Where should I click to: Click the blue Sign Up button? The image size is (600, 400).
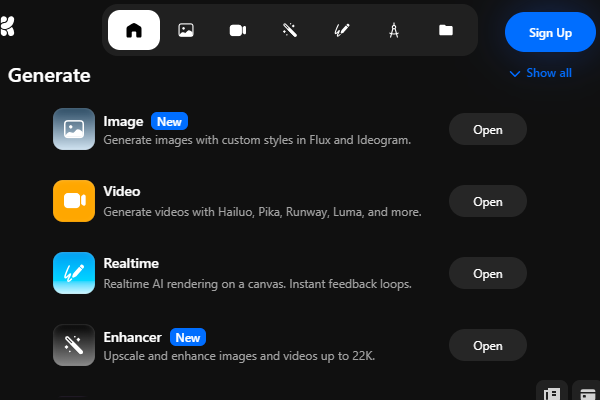[x=550, y=32]
